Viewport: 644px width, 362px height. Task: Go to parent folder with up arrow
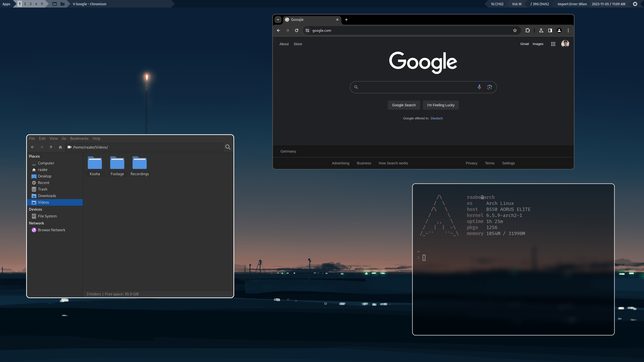coord(51,147)
